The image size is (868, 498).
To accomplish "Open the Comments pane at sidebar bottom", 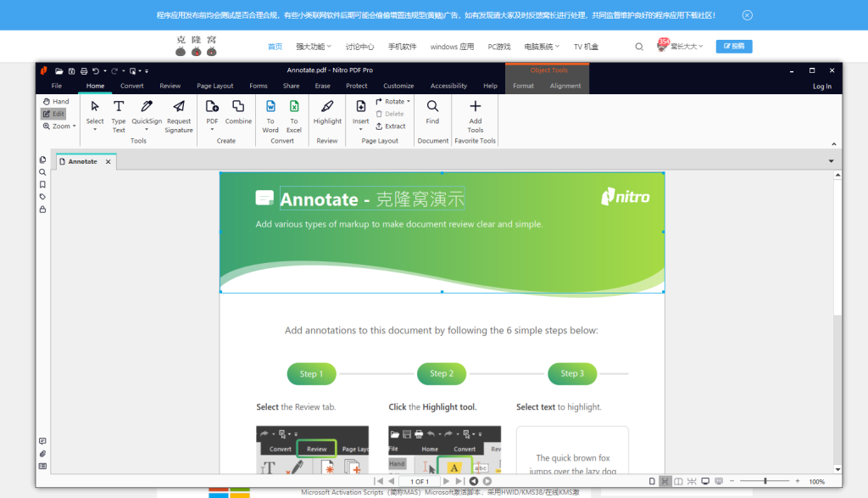I will pyautogui.click(x=42, y=441).
